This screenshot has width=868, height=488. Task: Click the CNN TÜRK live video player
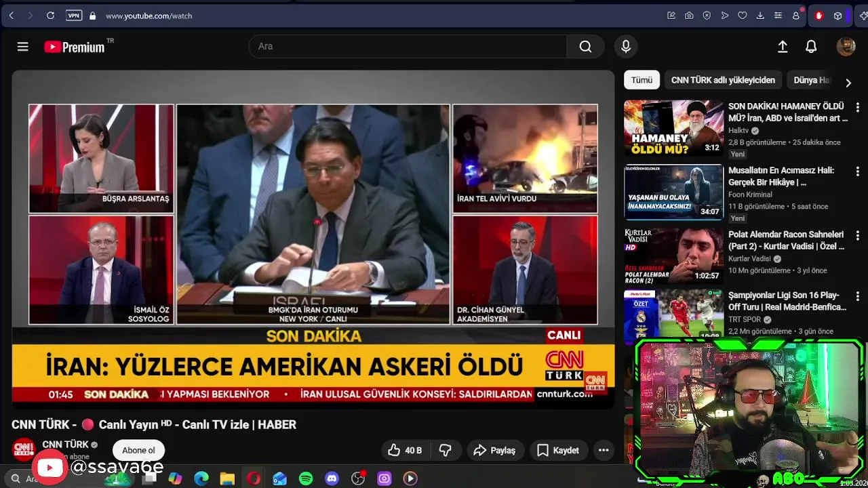tap(313, 239)
